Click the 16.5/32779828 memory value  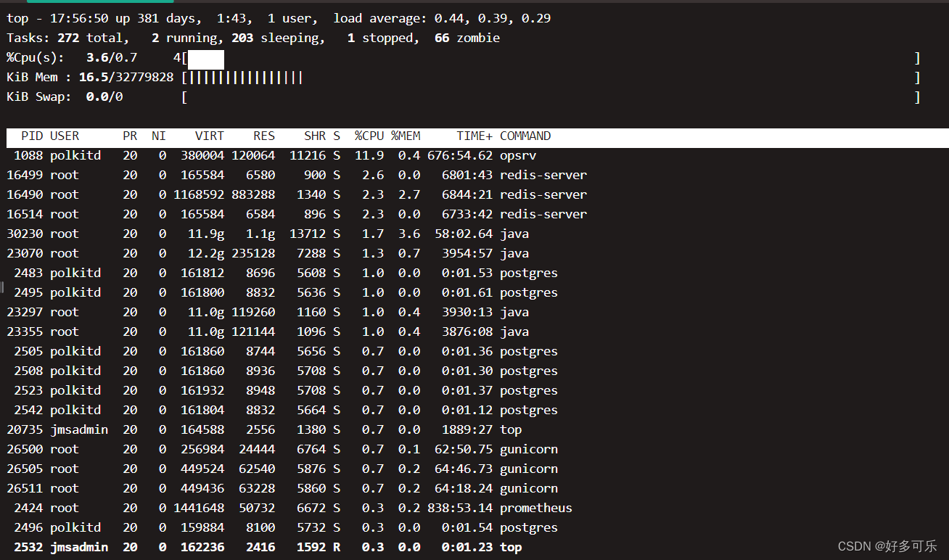[126, 78]
